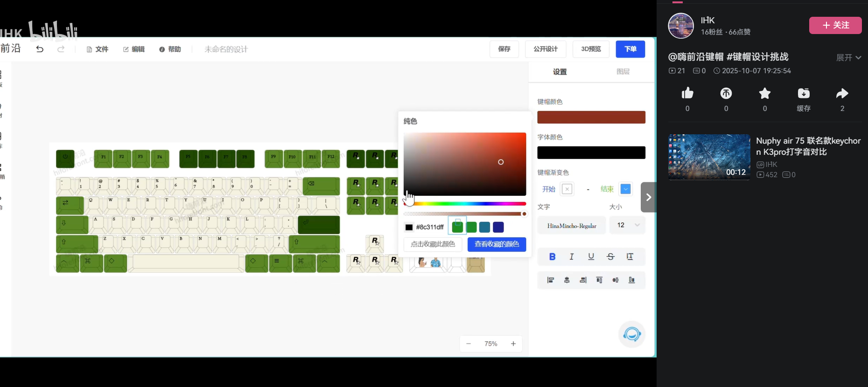Click the gray next-arrow panel button
868x387 pixels.
pyautogui.click(x=648, y=197)
